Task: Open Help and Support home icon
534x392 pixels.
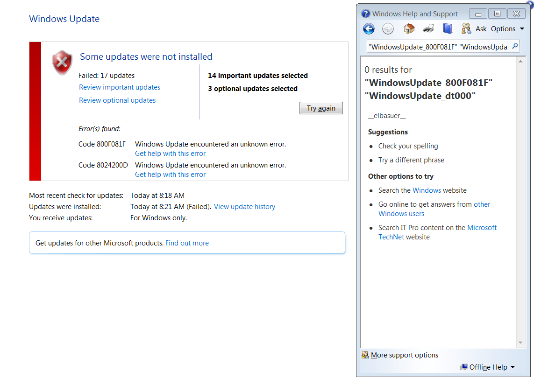Action: click(409, 28)
